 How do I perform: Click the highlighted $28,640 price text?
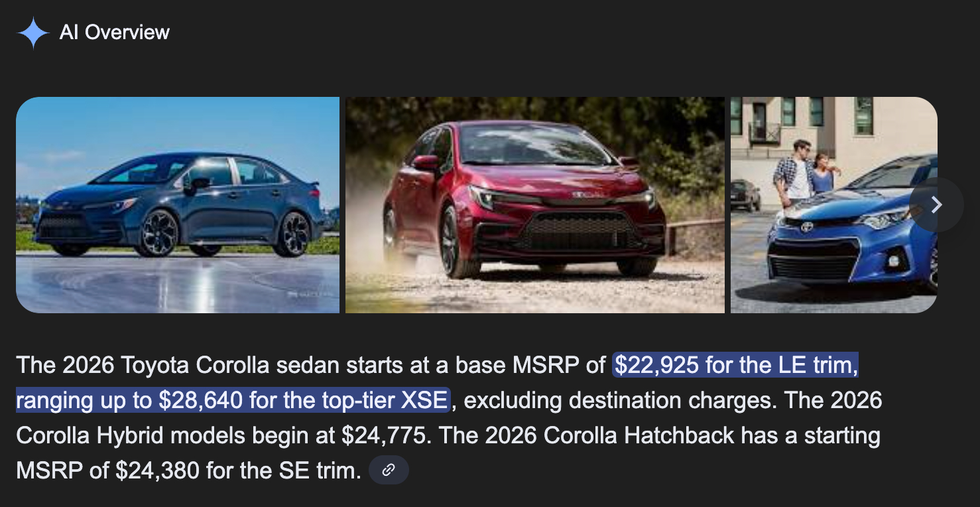click(202, 400)
